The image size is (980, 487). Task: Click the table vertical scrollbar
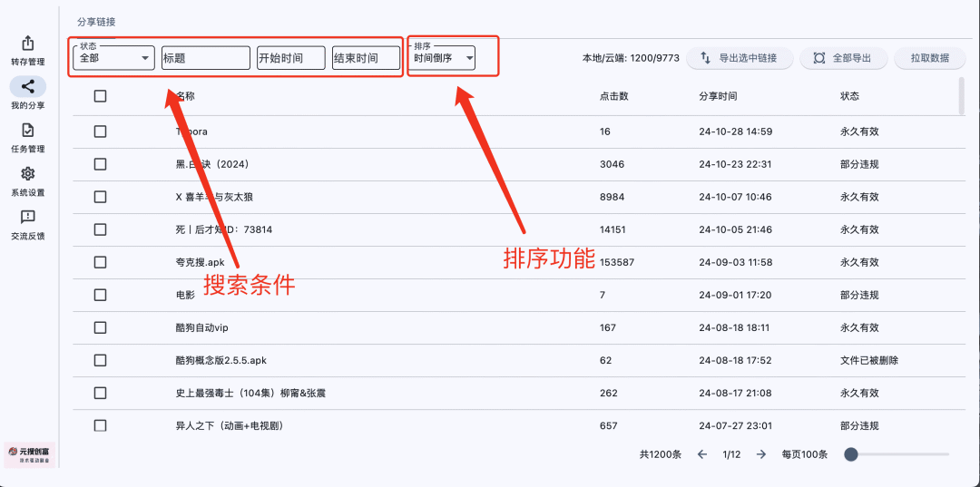point(961,95)
